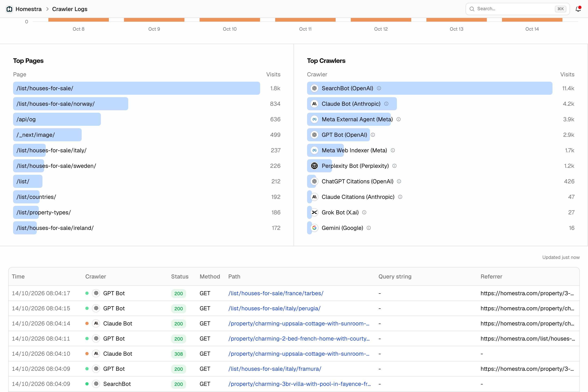588x392 pixels.
Task: Click the Oct 13 chart bar
Action: click(457, 20)
